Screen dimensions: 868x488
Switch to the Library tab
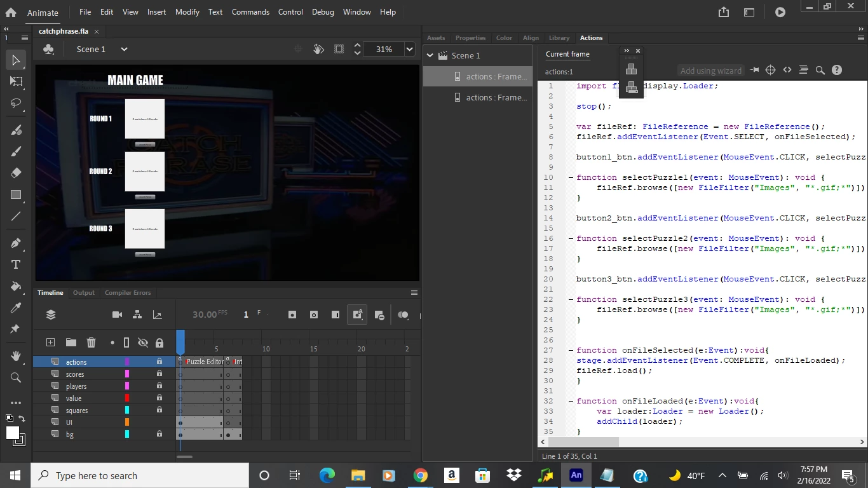point(559,38)
